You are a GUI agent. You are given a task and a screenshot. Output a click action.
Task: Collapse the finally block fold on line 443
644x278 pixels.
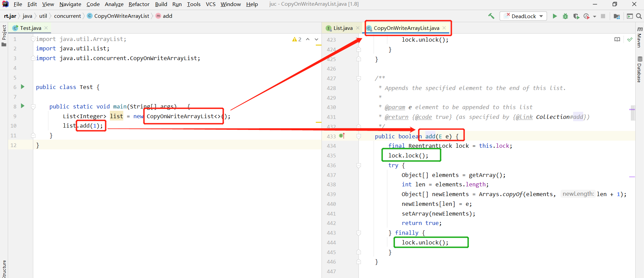358,233
